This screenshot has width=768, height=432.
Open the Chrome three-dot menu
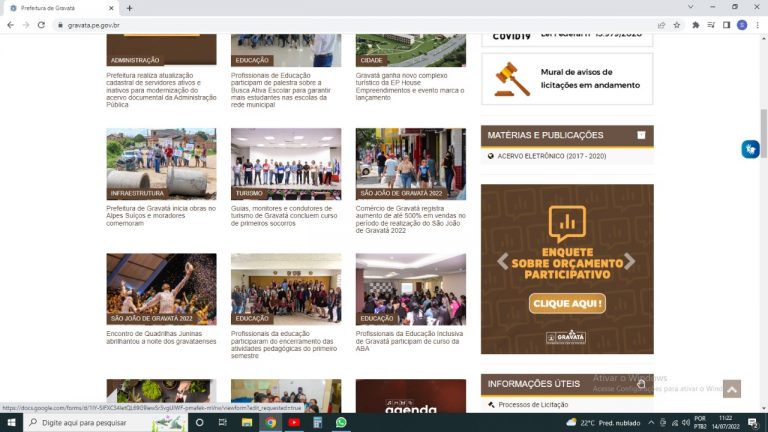tap(757, 25)
